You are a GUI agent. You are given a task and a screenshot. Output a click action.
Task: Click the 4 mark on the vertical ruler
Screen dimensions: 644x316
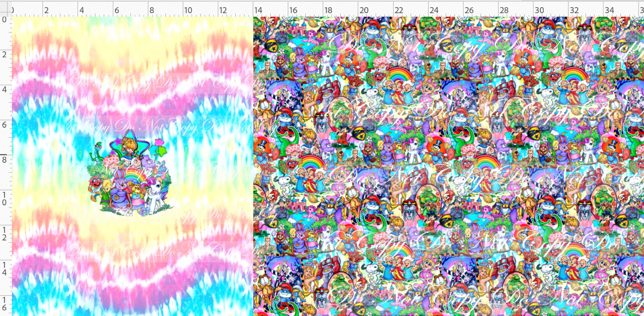[4, 89]
